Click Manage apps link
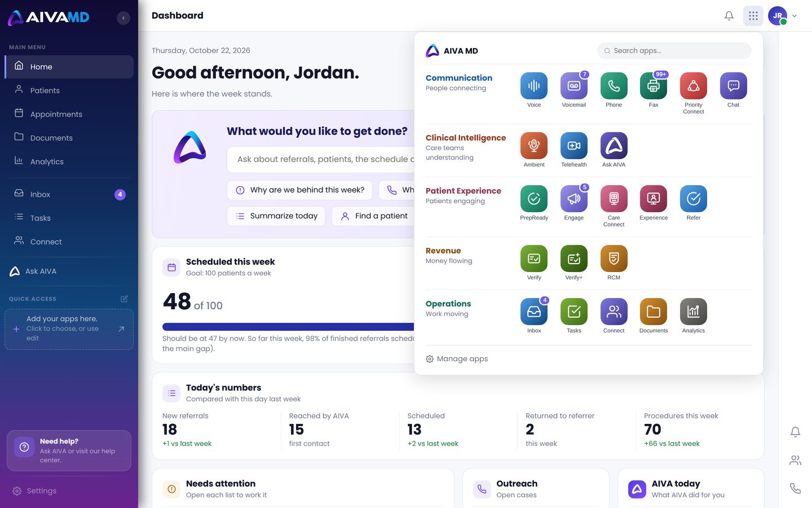This screenshot has height=508, width=812. point(457,359)
